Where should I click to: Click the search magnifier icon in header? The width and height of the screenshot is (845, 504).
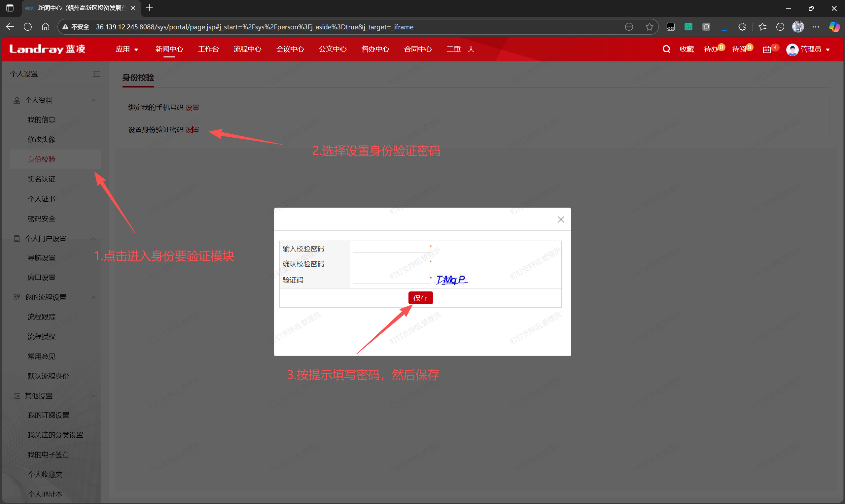click(666, 49)
